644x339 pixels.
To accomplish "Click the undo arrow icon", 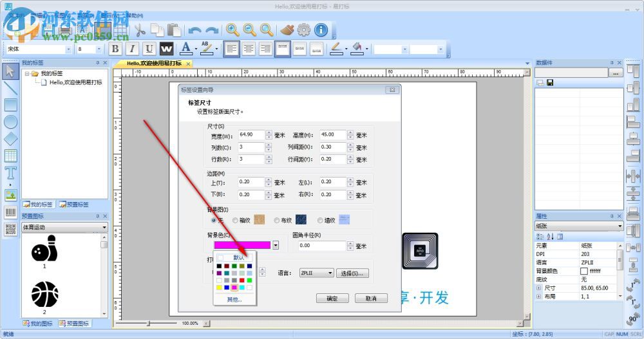I will [x=194, y=30].
